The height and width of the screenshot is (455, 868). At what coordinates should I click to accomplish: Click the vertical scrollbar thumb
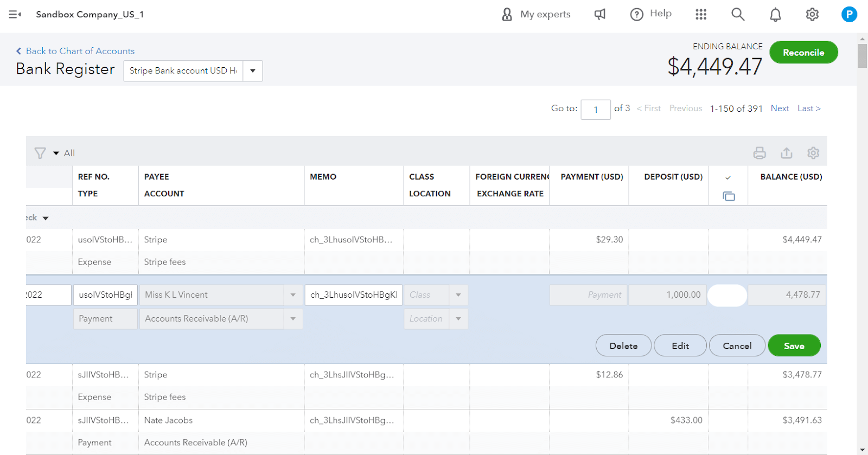tap(862, 56)
